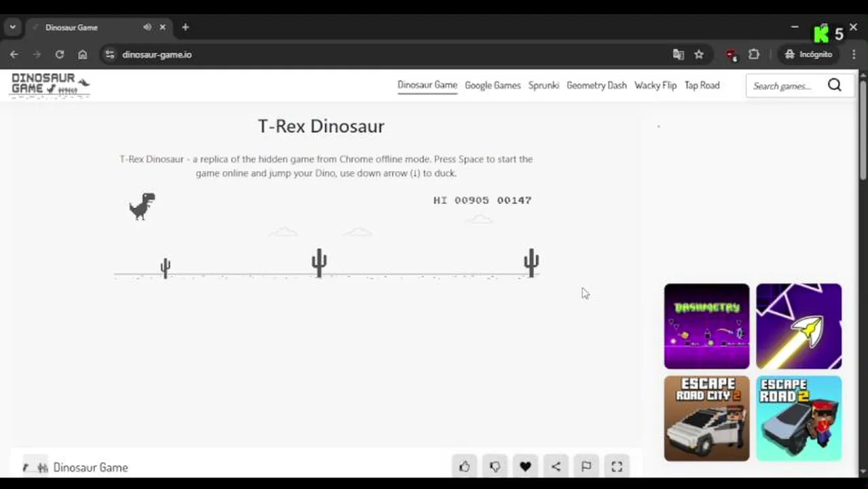Click the Dinosaur Game label below the game
This screenshot has height=489, width=868.
90,467
